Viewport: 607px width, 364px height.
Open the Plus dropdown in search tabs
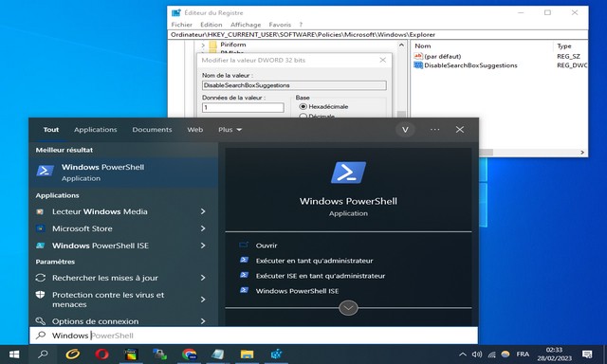[230, 130]
